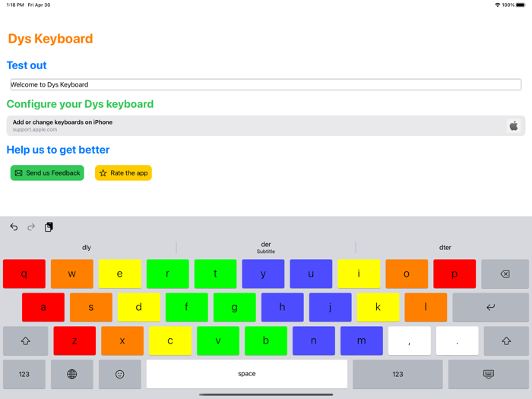Tap the orange s key

coord(91,307)
